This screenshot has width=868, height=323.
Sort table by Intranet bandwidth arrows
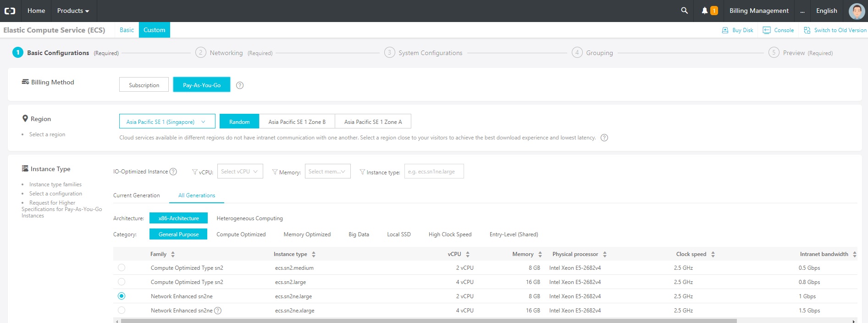click(x=855, y=254)
